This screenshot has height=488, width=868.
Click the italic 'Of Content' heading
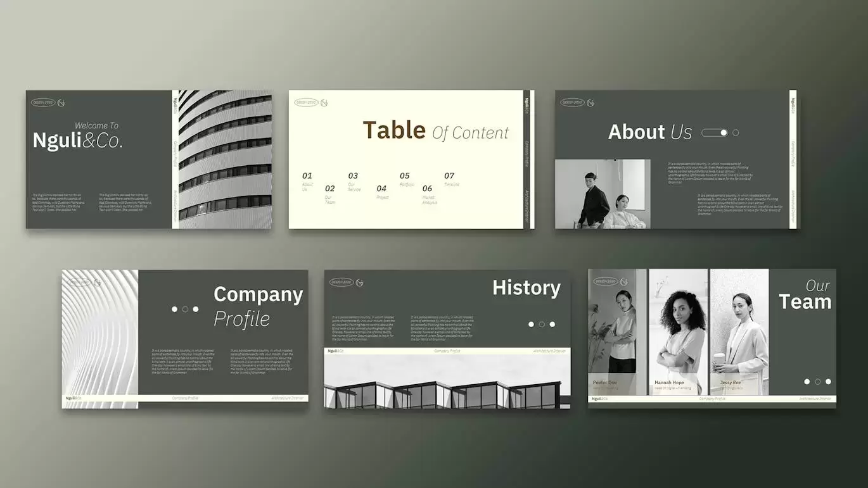coord(471,132)
